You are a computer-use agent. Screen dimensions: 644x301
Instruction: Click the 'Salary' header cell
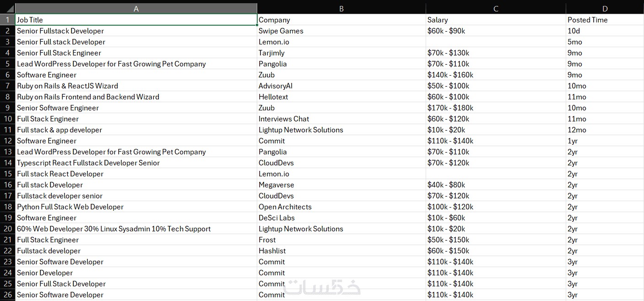(496, 20)
